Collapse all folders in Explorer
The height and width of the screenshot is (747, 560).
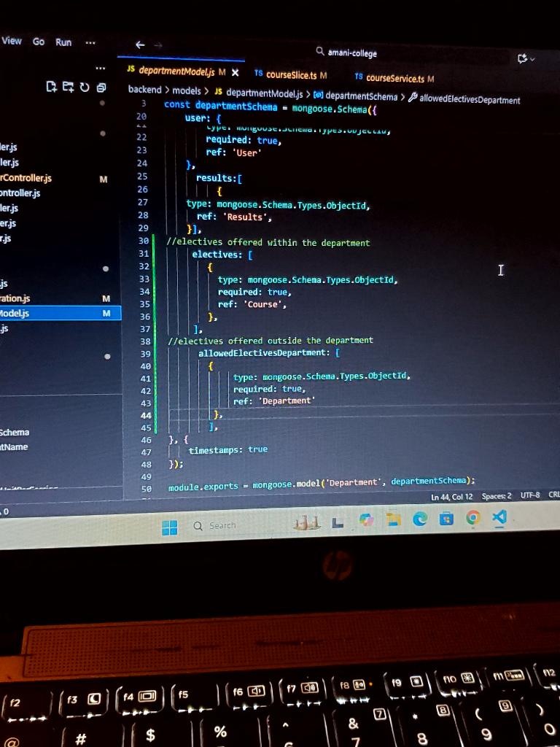101,88
